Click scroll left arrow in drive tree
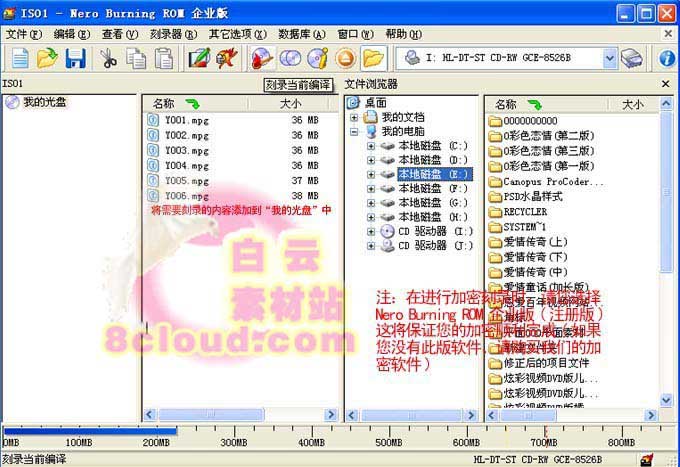The width and height of the screenshot is (680, 467). [352, 415]
